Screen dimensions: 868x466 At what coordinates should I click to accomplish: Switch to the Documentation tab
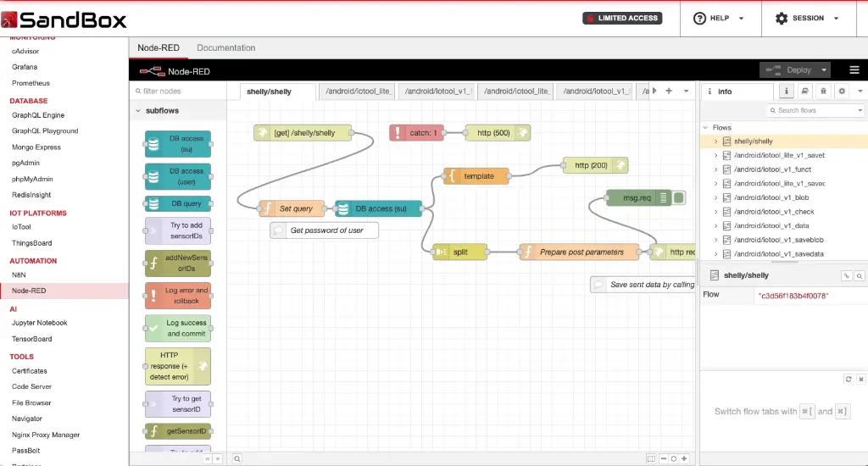(225, 47)
